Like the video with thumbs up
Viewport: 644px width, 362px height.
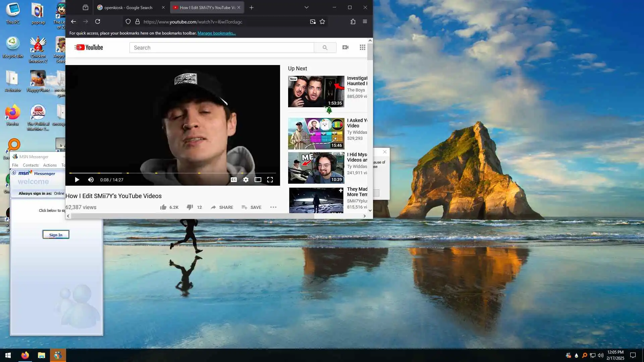point(163,207)
